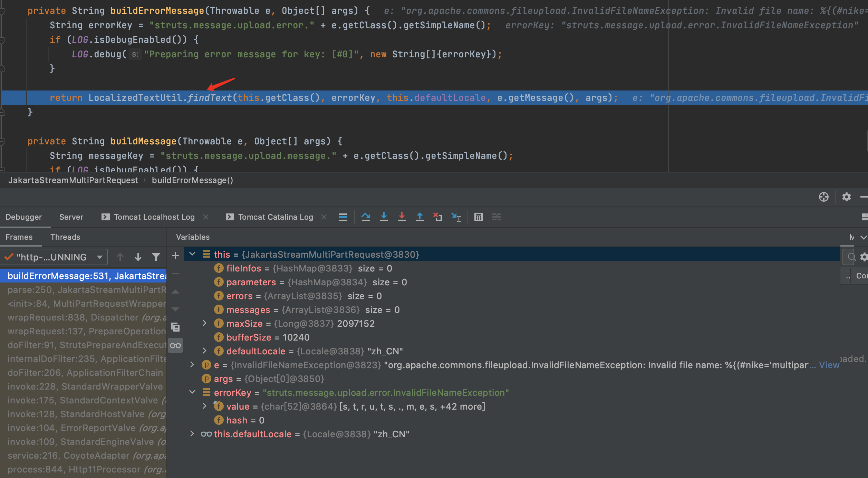Switch to Server tab

point(71,217)
